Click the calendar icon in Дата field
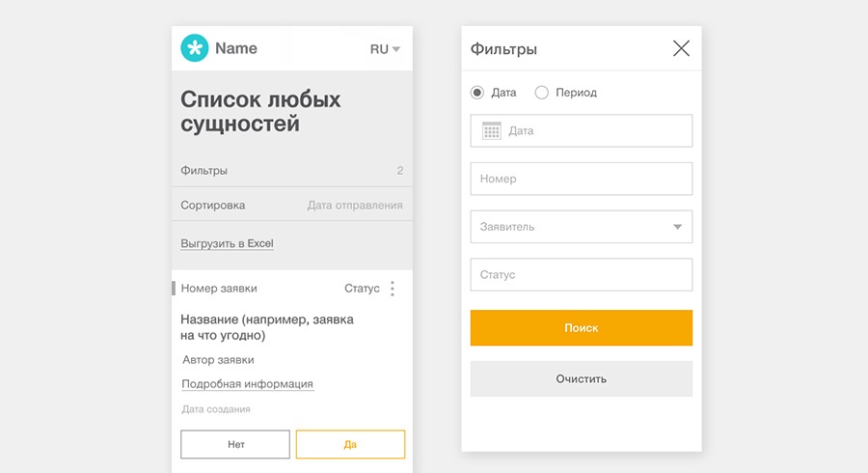Screen dimensions: 868x473 click(x=492, y=130)
